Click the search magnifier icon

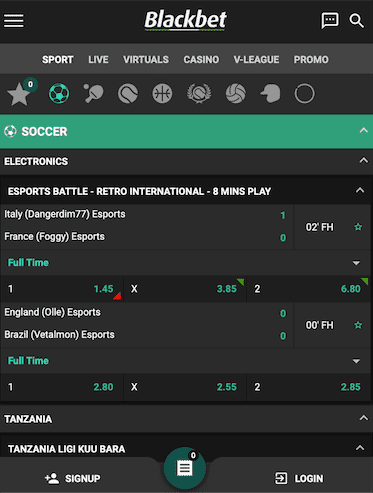pos(356,21)
